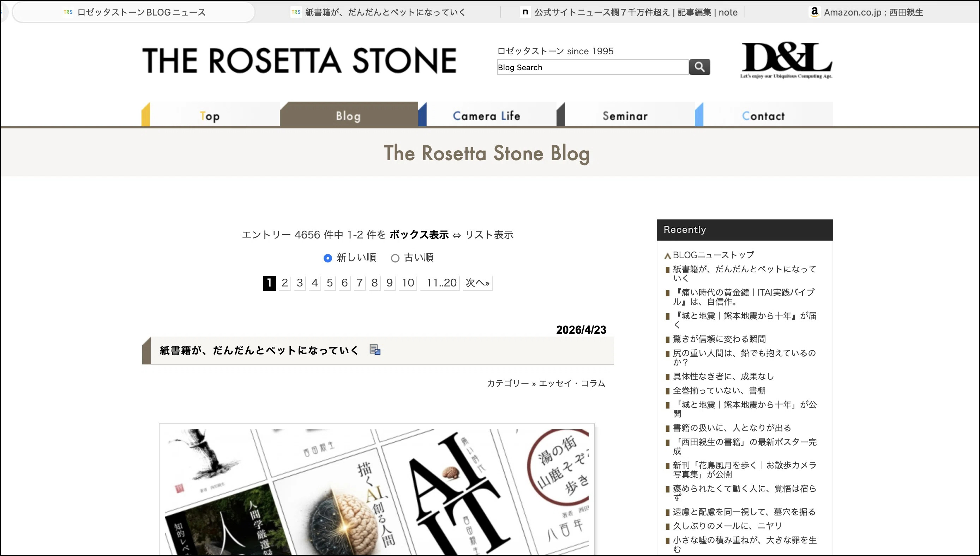Viewport: 980px width, 556px height.
Task: Open the エッセイ・コラム category link
Action: 572,383
